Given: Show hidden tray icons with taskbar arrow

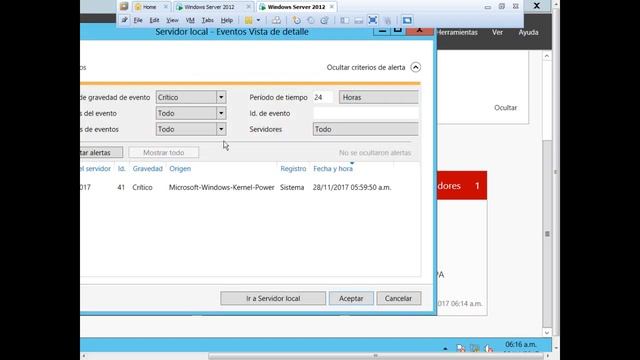Looking at the screenshot, I should [x=445, y=348].
